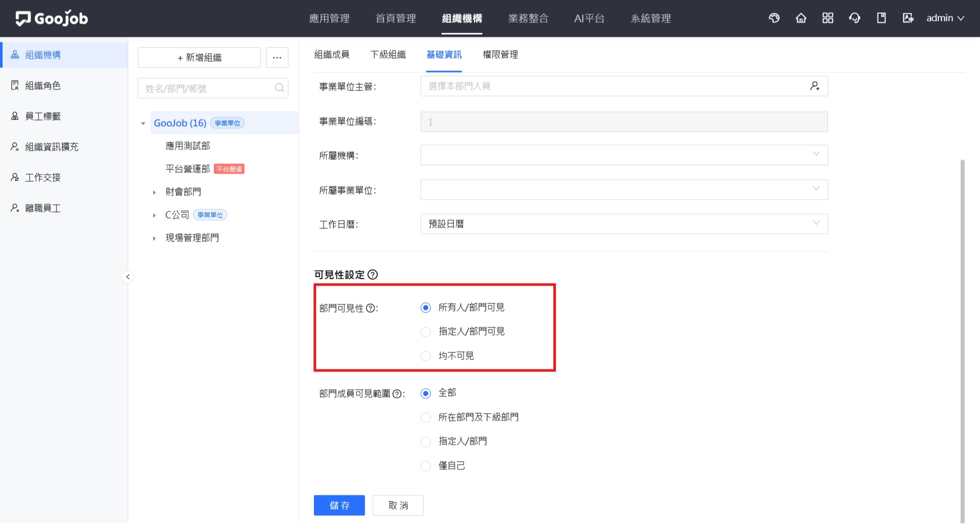Screen dimensions: 980x525
Task: Click help icon next to 可見性設定
Action: tap(373, 275)
